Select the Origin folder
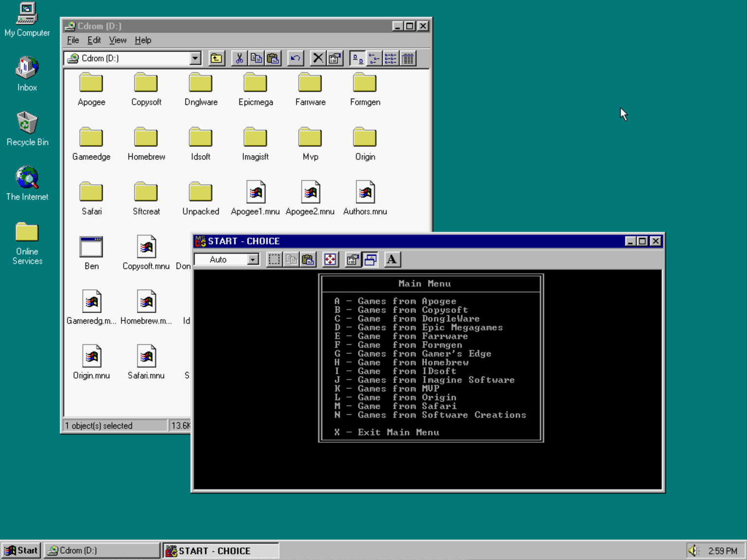 click(365, 144)
